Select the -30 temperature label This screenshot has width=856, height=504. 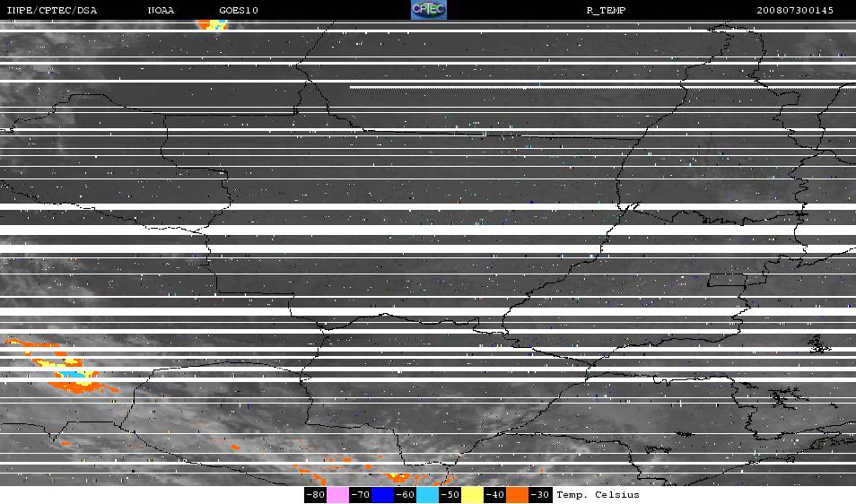(540, 495)
